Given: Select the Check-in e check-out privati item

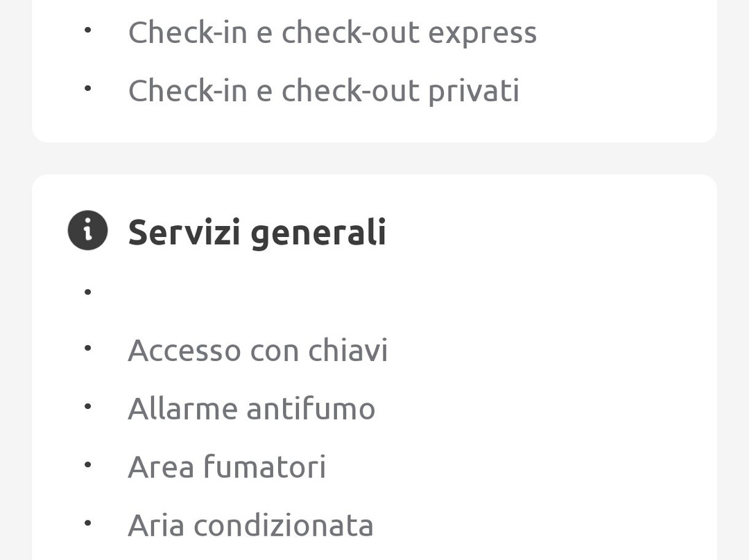Looking at the screenshot, I should [323, 91].
